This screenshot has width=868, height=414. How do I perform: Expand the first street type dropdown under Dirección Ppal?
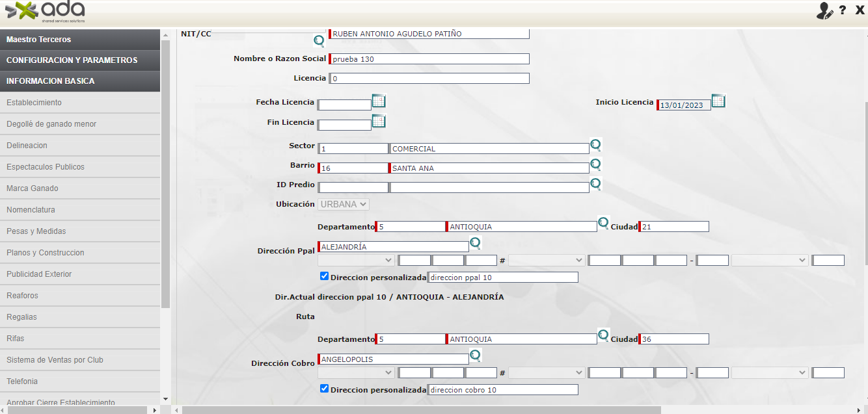pos(356,261)
